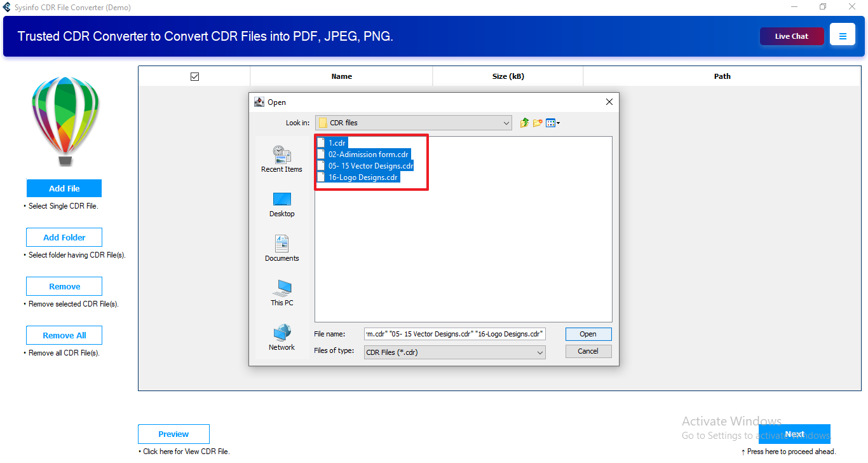
Task: Toggle the select-all checkbox in the table header
Action: (194, 76)
